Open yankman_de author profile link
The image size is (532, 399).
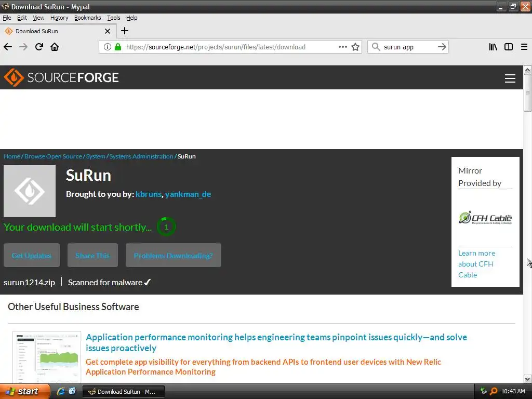(x=188, y=194)
